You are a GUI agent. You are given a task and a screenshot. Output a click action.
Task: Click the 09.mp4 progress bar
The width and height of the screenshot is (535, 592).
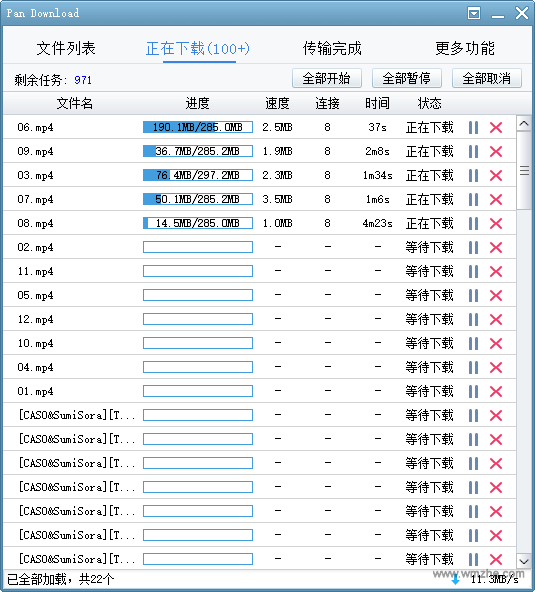(198, 151)
